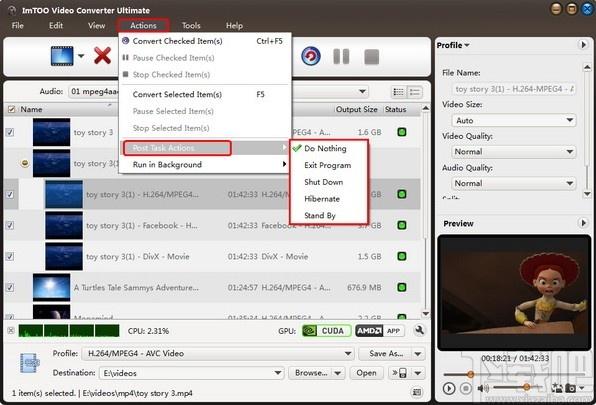Image resolution: width=596 pixels, height=405 pixels.
Task: Uncheck the DivX - Movie item checkbox
Action: click(x=10, y=256)
